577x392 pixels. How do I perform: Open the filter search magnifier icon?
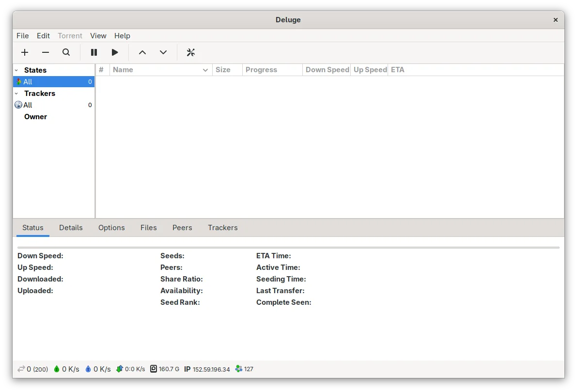66,52
